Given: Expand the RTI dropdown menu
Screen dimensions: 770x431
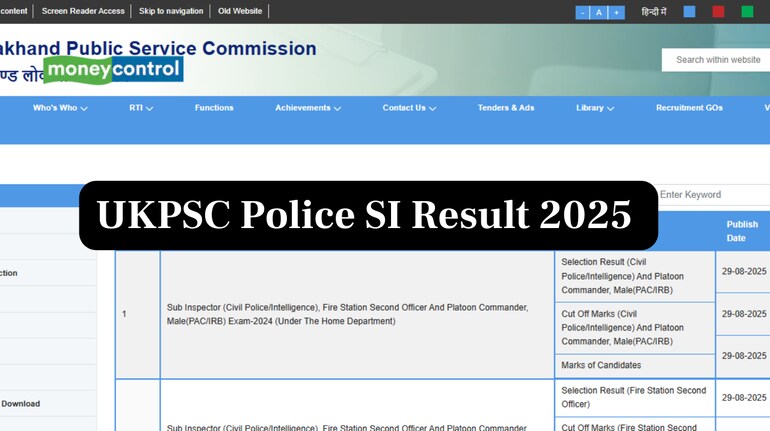Looking at the screenshot, I should [x=141, y=108].
